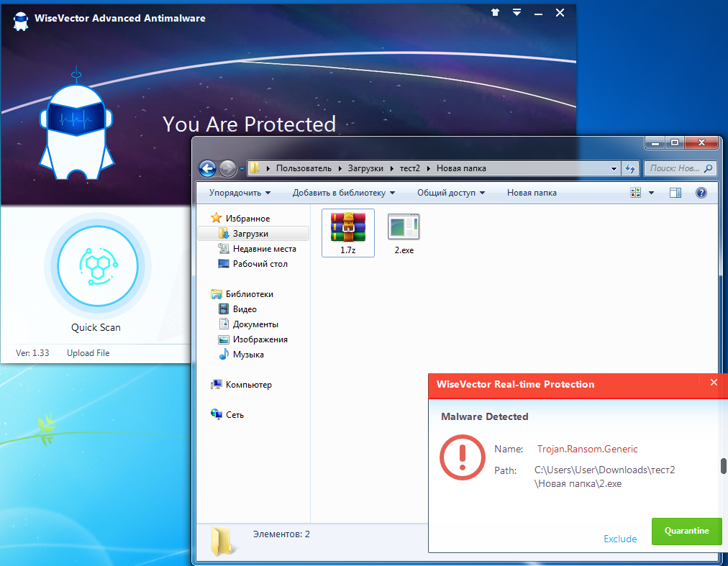Click the Malware Detected heading
The image size is (728, 566).
(485, 416)
